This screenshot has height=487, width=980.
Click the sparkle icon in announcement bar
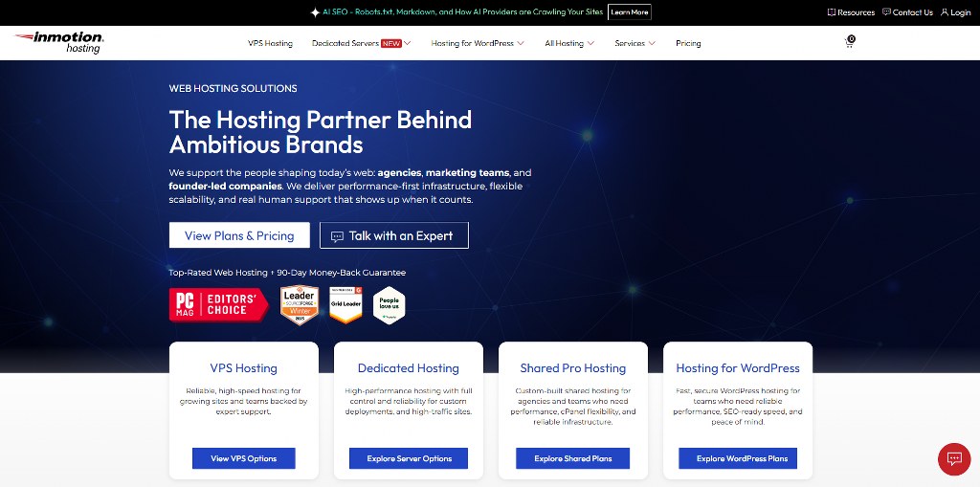(x=315, y=12)
